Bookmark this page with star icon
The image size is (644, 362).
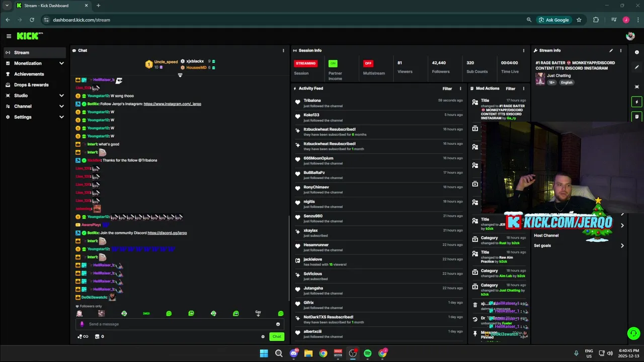[x=579, y=20]
